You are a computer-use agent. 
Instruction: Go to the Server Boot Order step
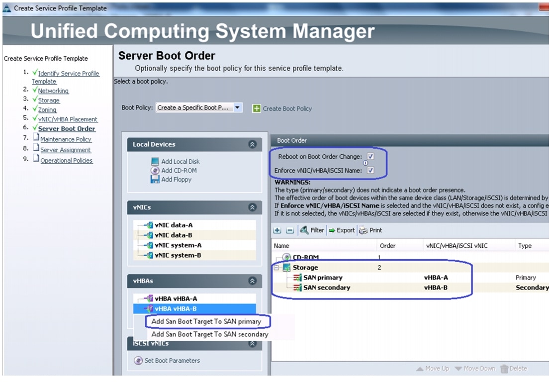(x=67, y=128)
